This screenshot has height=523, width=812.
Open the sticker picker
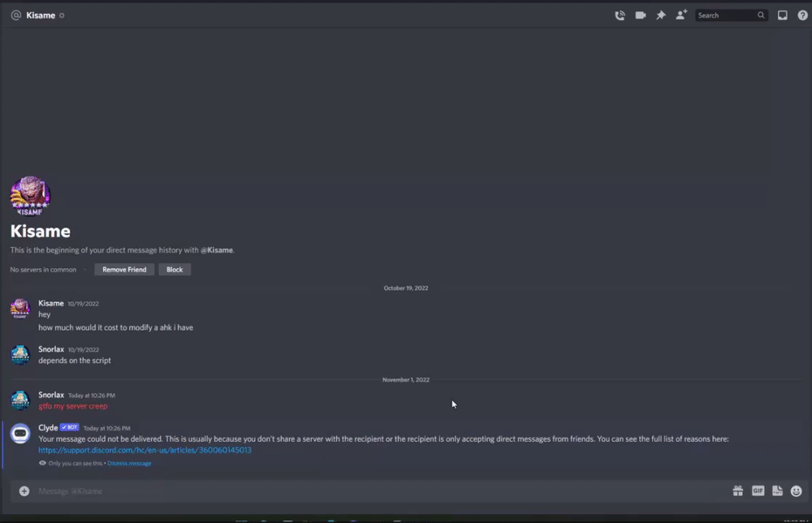point(777,491)
